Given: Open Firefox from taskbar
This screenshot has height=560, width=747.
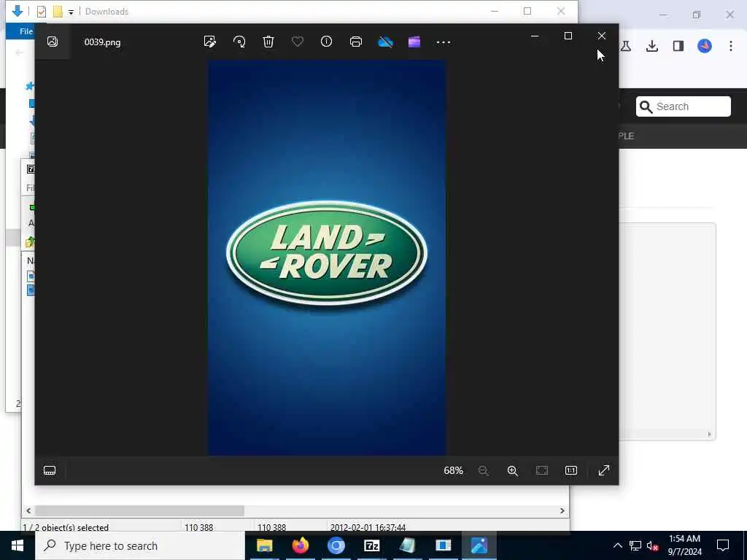Looking at the screenshot, I should pyautogui.click(x=300, y=545).
